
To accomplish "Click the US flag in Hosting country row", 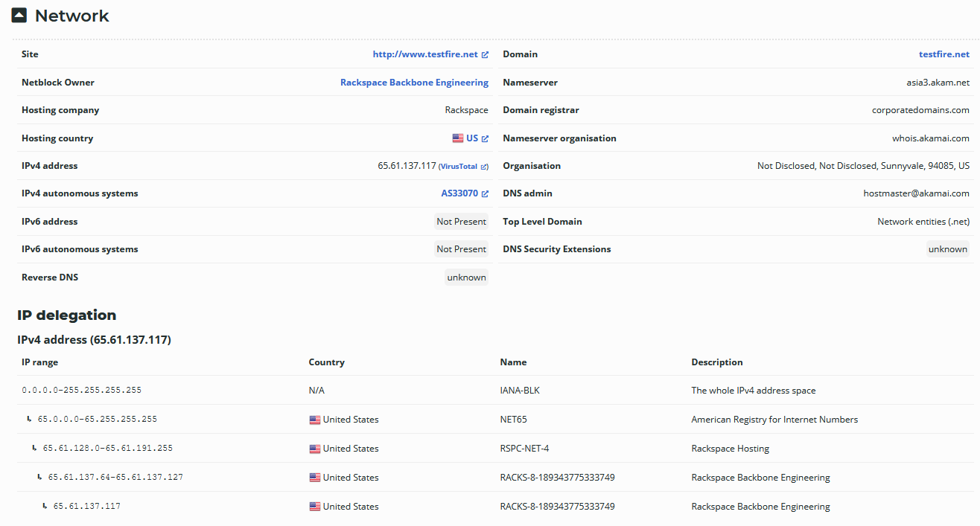I will tap(458, 138).
